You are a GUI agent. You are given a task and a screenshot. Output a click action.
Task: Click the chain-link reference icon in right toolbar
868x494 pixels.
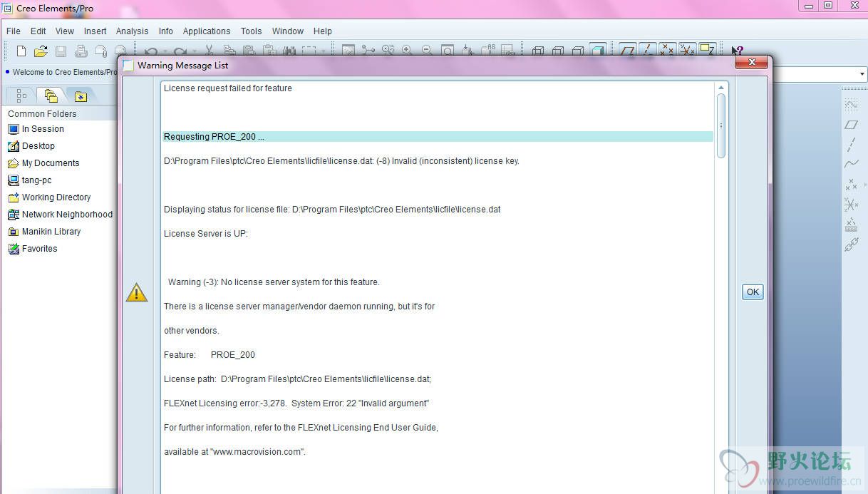[852, 245]
